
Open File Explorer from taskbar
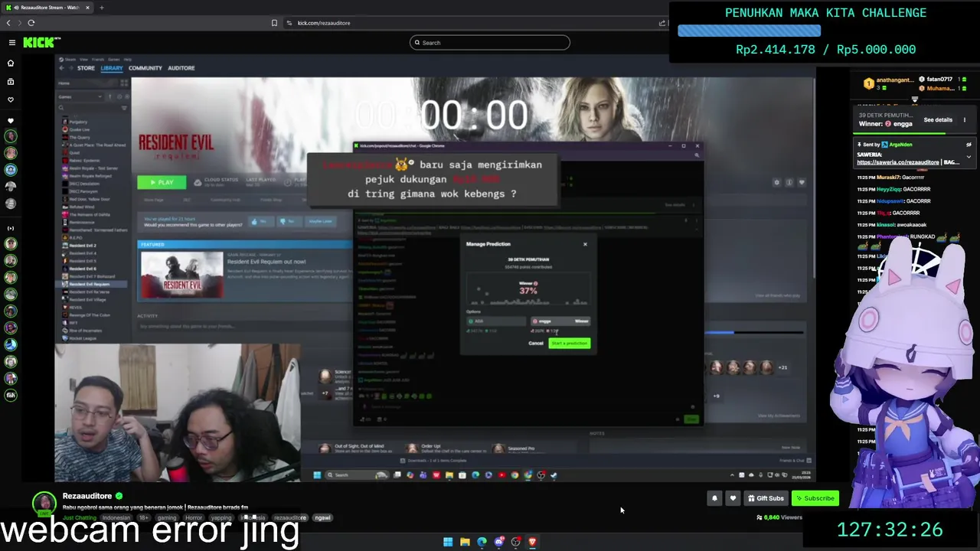click(465, 542)
